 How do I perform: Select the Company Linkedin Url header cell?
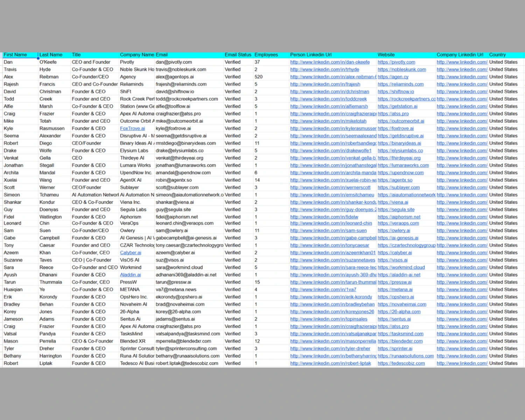pos(462,55)
